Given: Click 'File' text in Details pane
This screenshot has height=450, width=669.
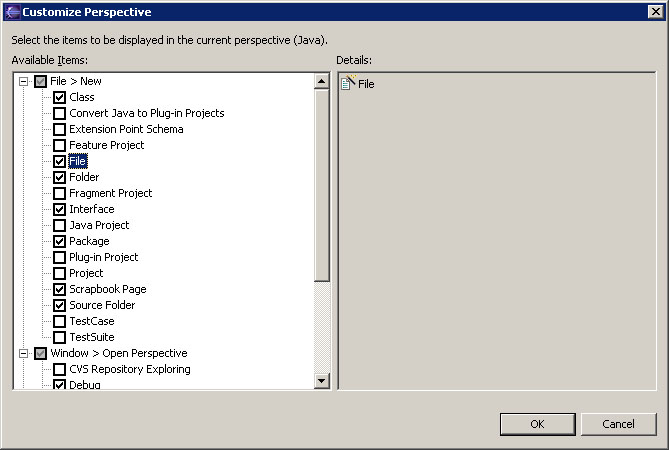Looking at the screenshot, I should pyautogui.click(x=366, y=84).
